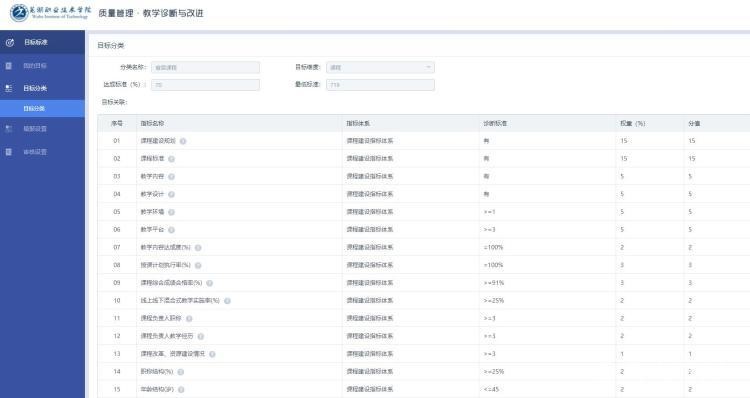This screenshot has height=398, width=750.
Task: Click the arrow of the 目标维度 combo box
Action: click(x=428, y=67)
